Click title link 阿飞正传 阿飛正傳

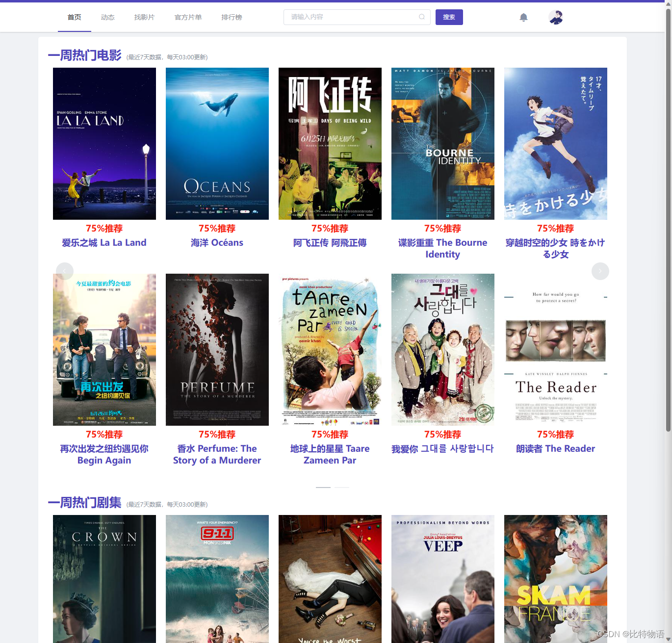(330, 243)
